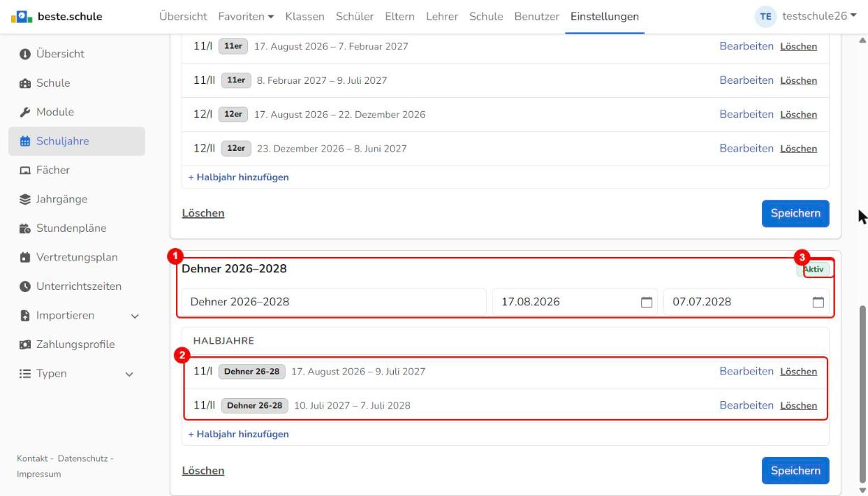Delete the Dehner 2026–2028 school year
The image size is (868, 496).
tap(203, 471)
